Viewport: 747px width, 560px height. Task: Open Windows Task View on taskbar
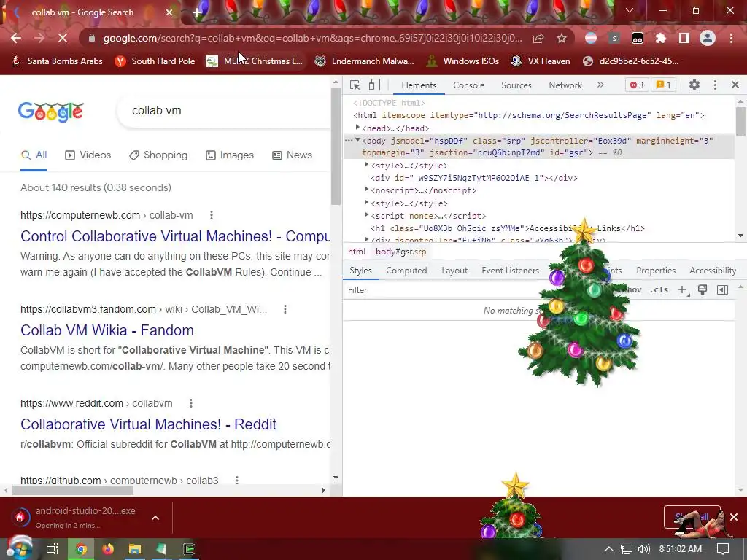[x=53, y=549]
